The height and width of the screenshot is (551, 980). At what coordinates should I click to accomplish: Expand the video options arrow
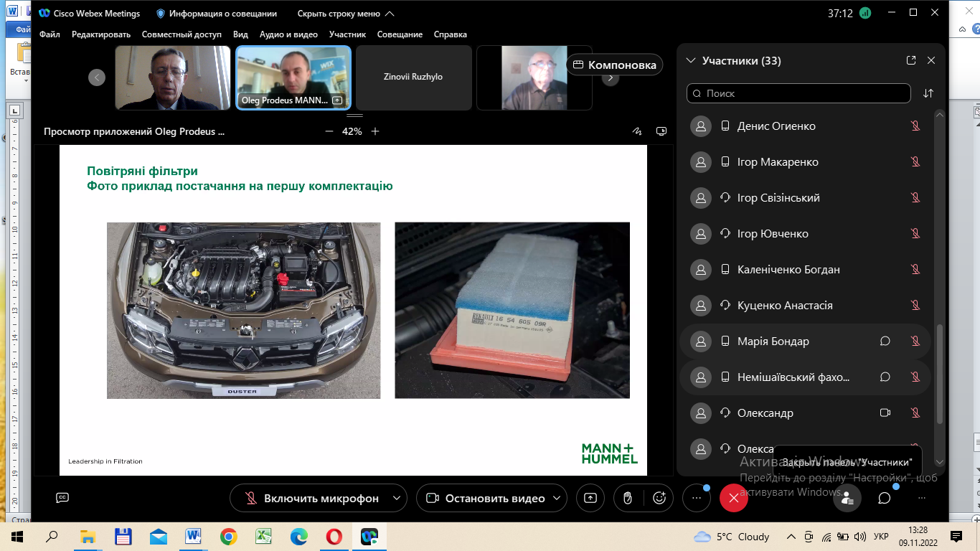557,498
